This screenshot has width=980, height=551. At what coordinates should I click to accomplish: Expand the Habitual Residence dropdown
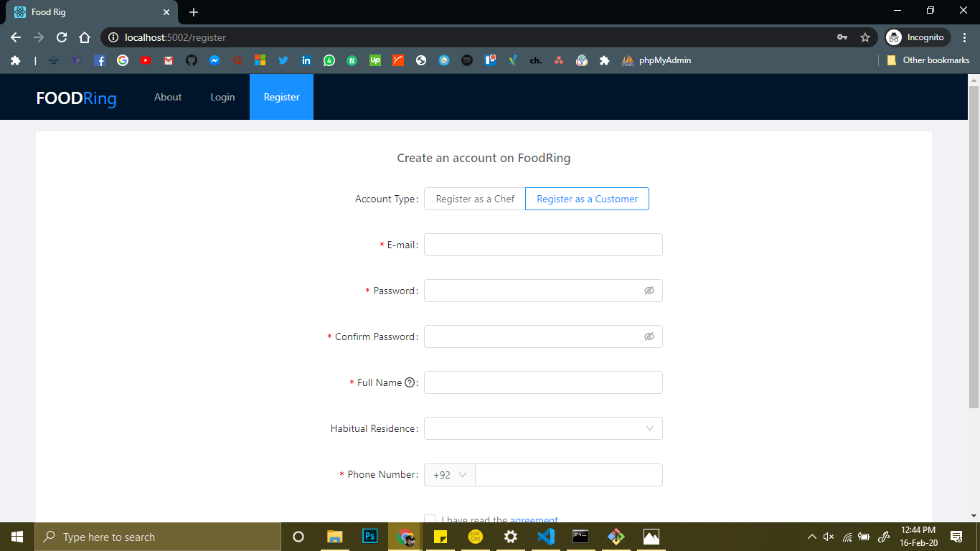click(x=543, y=428)
